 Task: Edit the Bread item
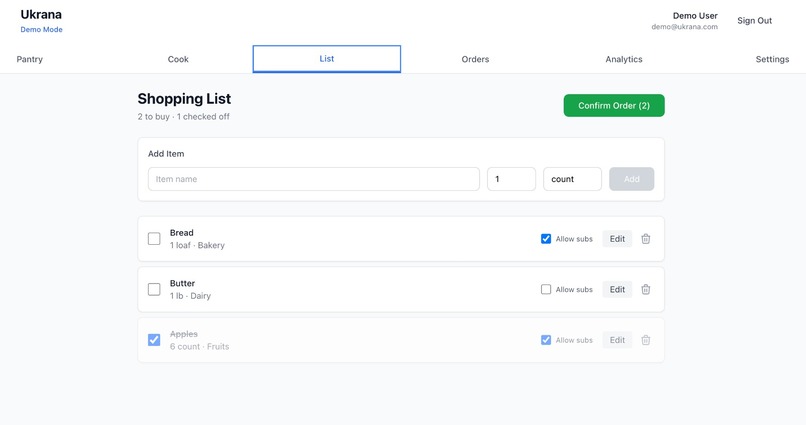pyautogui.click(x=617, y=239)
